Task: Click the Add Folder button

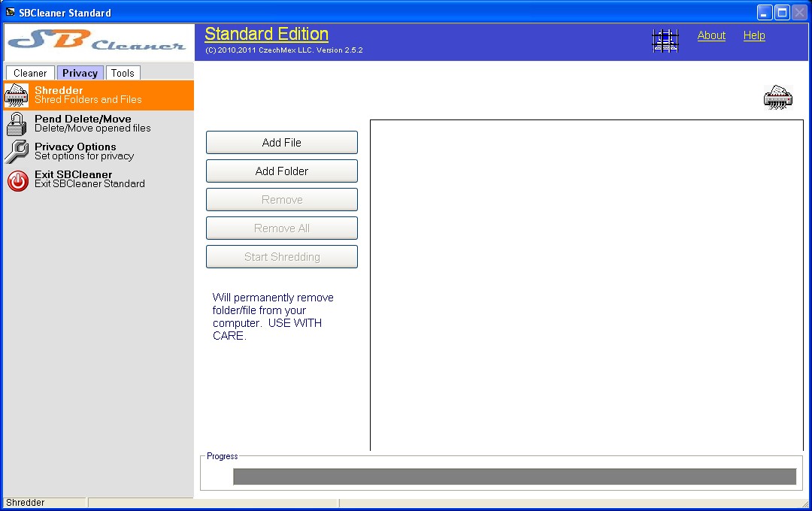Action: (x=282, y=171)
